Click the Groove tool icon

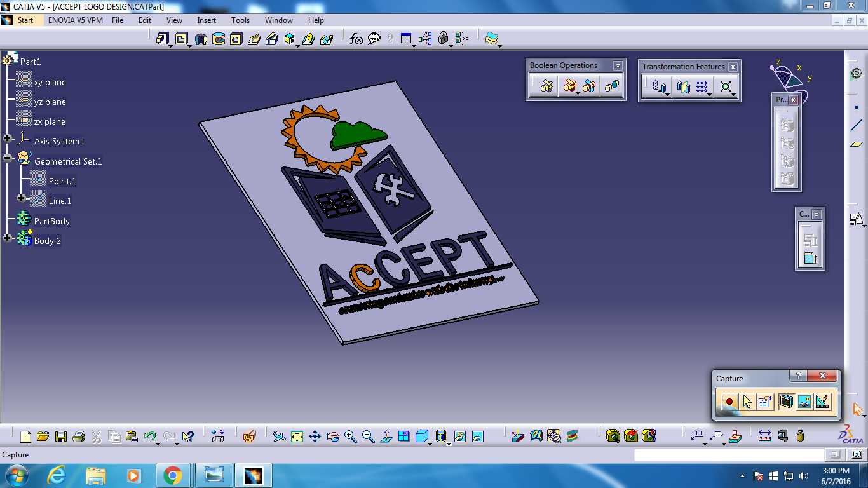coord(219,39)
